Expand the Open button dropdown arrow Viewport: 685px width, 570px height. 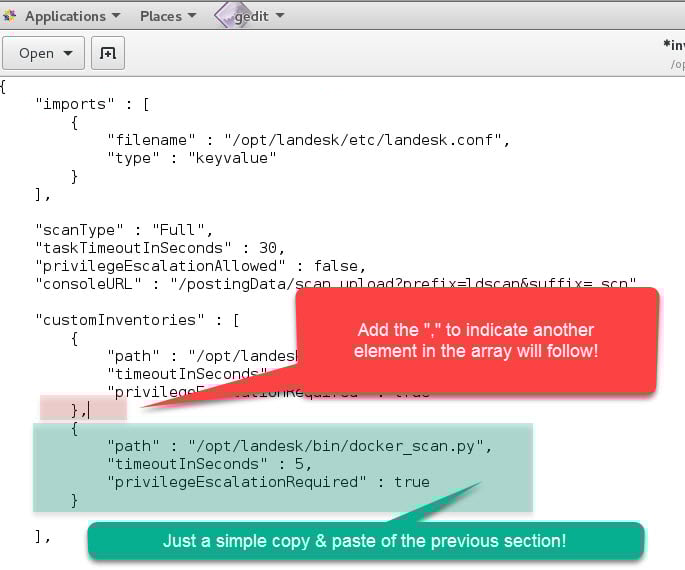tap(68, 53)
